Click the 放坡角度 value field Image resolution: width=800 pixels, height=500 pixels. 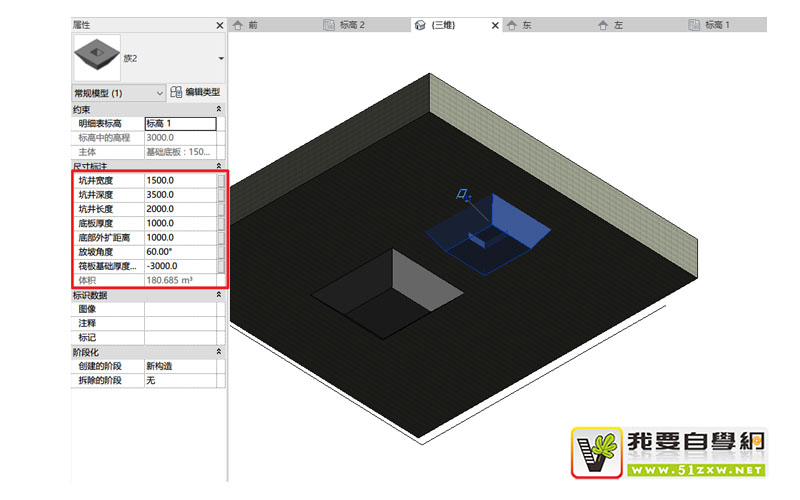(179, 252)
